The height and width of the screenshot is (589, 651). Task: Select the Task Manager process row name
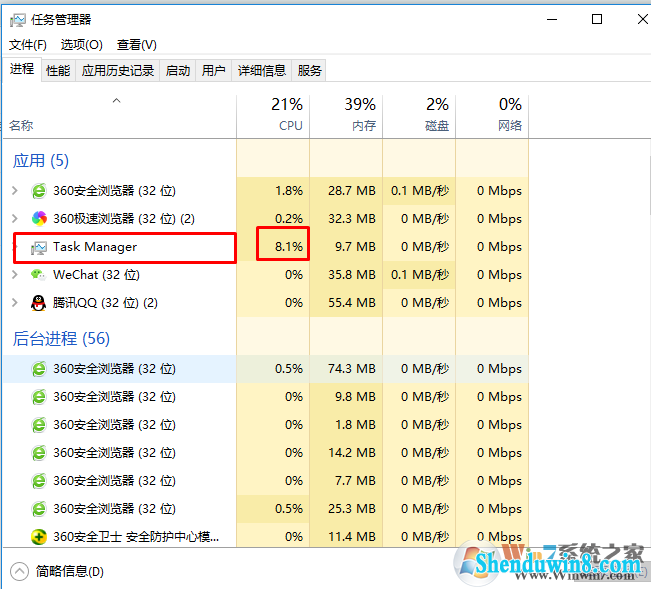pyautogui.click(x=95, y=247)
